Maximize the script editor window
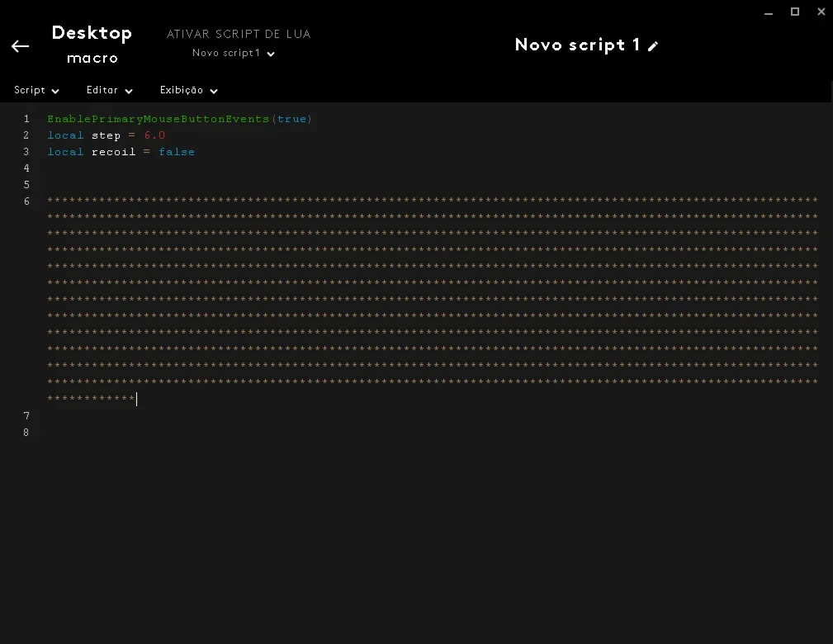The image size is (833, 644). (x=795, y=12)
